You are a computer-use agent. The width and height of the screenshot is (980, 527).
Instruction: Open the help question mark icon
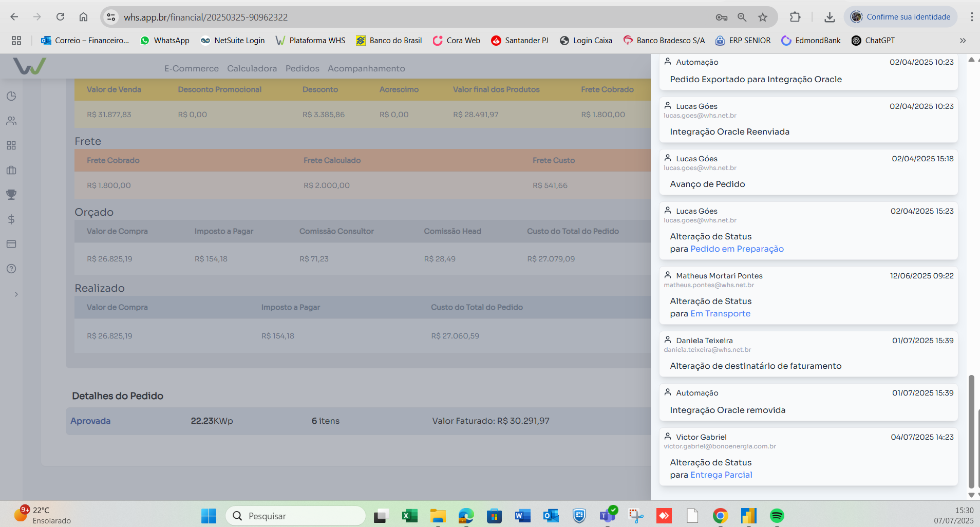coord(11,269)
